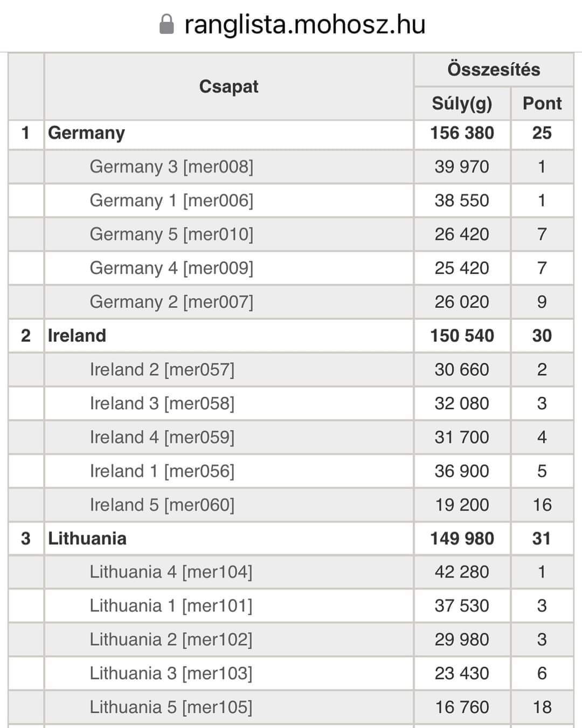The width and height of the screenshot is (582, 728).
Task: Tap the ranglista.mohosz.hu address bar
Action: [304, 25]
